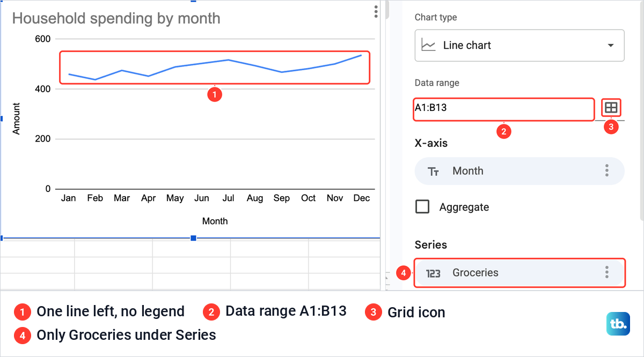Select the Groceries series chip
The width and height of the screenshot is (644, 357).
click(x=519, y=273)
